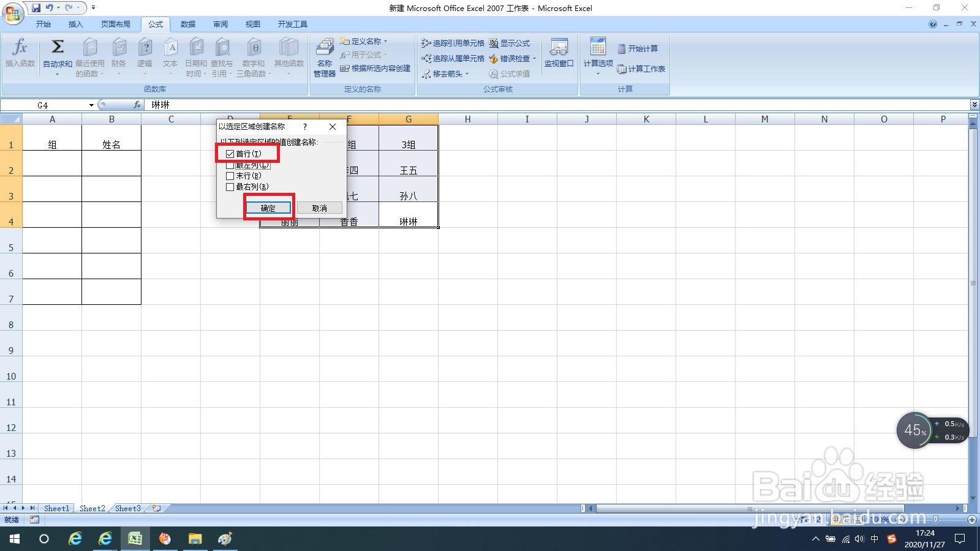Click the OK (确定) button in dialog
980x551 pixels.
pyautogui.click(x=268, y=208)
